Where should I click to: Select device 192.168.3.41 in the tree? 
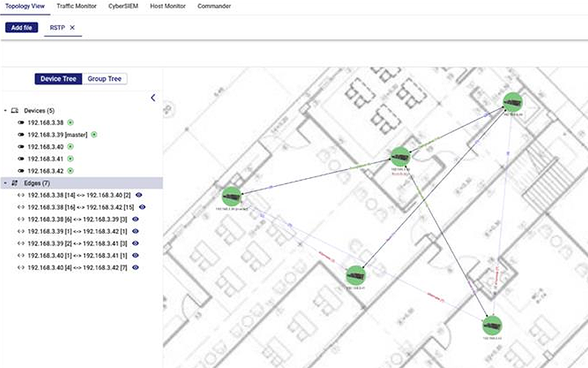tap(46, 158)
